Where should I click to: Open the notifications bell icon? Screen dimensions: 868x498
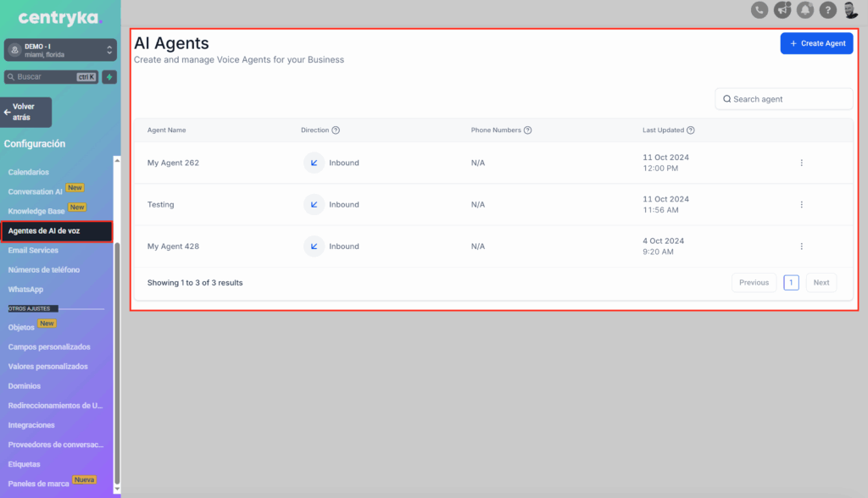click(x=805, y=10)
